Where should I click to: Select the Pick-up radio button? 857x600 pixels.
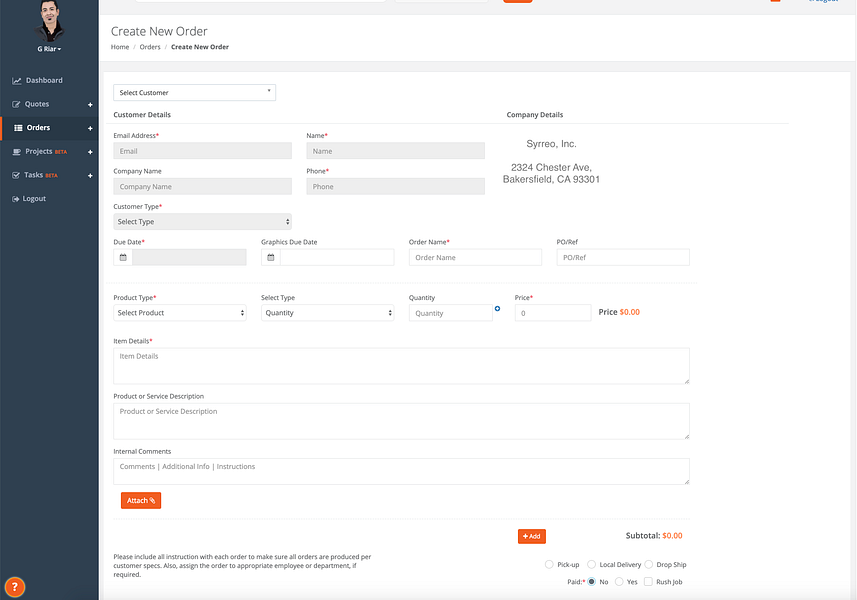tap(549, 564)
